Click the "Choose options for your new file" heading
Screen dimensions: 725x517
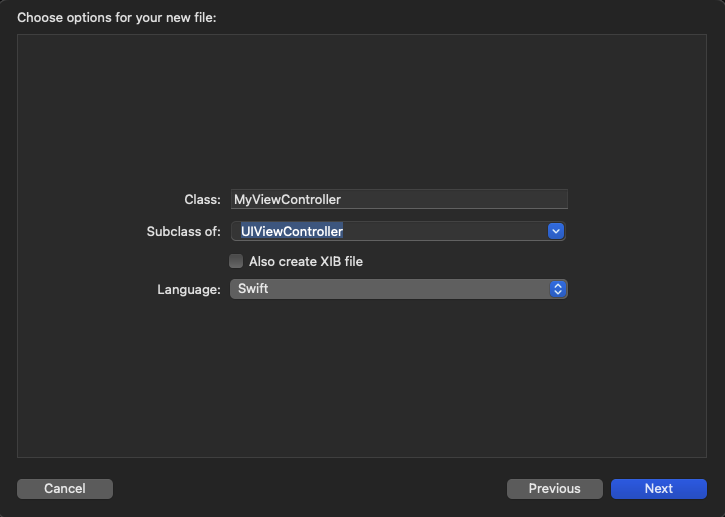pyautogui.click(x=117, y=18)
